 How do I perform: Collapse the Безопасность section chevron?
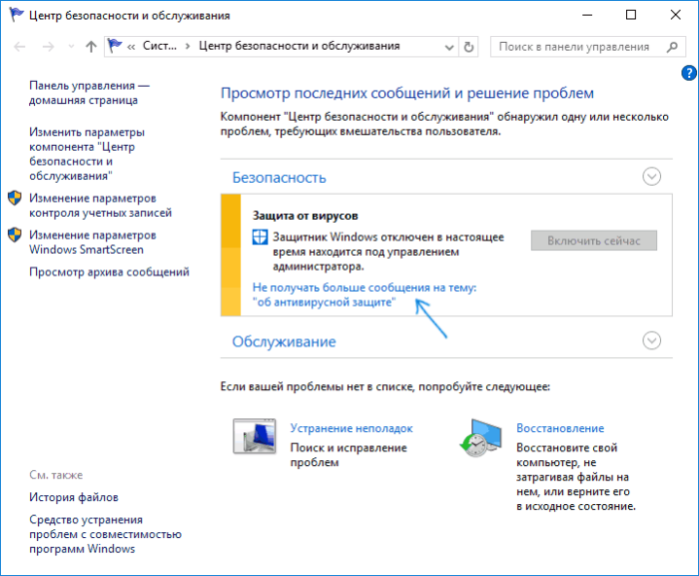point(652,177)
